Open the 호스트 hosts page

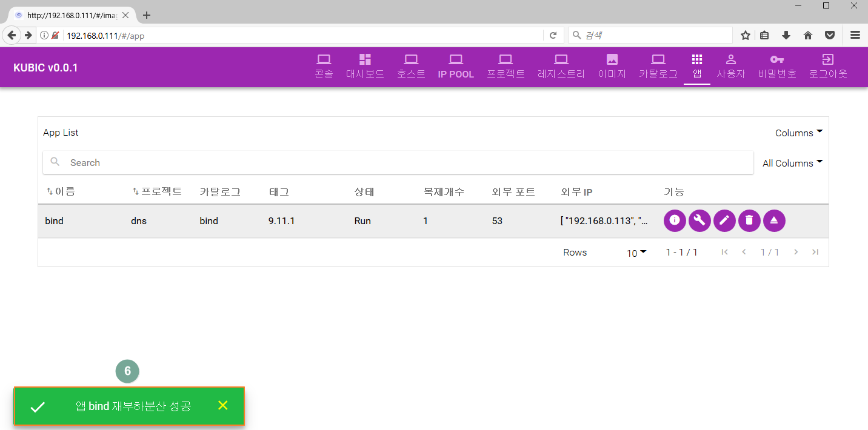pos(411,67)
